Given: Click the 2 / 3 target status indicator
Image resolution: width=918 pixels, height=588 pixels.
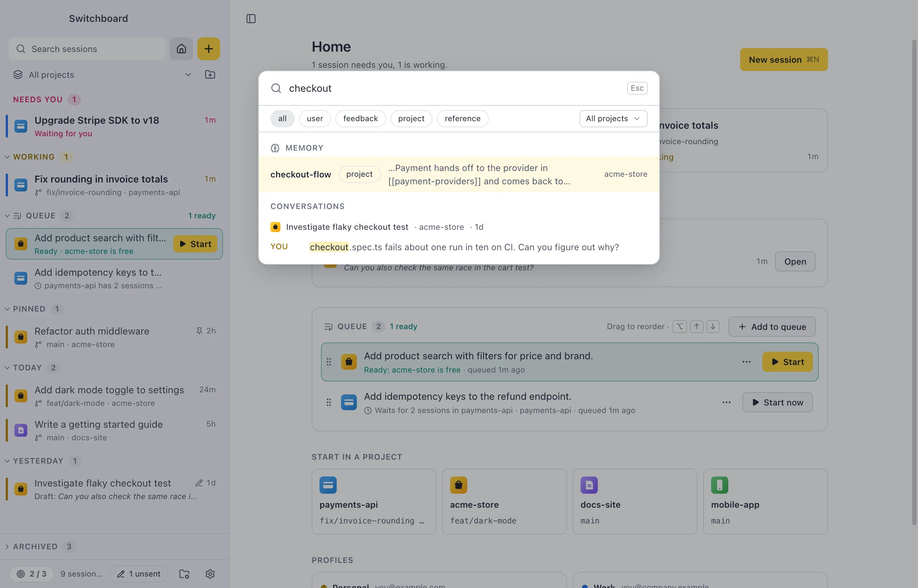Looking at the screenshot, I should pos(31,574).
